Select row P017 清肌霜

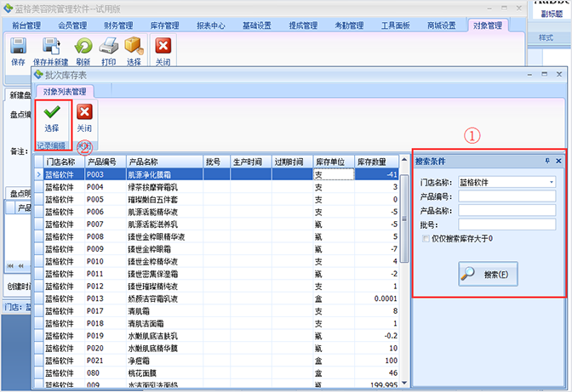(221, 310)
